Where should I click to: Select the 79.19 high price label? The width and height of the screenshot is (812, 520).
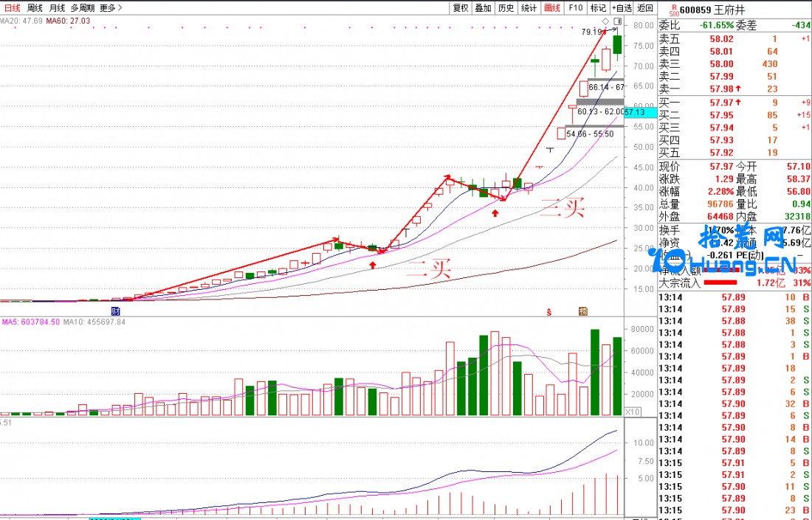coord(591,32)
